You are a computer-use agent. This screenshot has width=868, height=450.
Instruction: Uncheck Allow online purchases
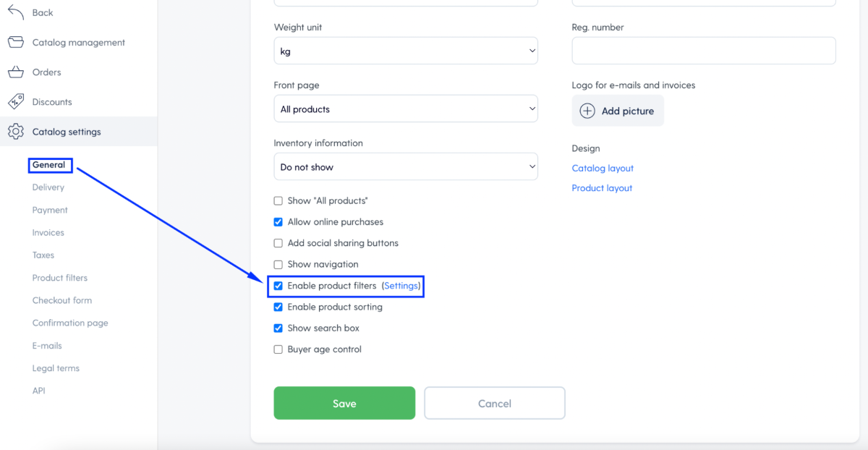[x=278, y=222]
